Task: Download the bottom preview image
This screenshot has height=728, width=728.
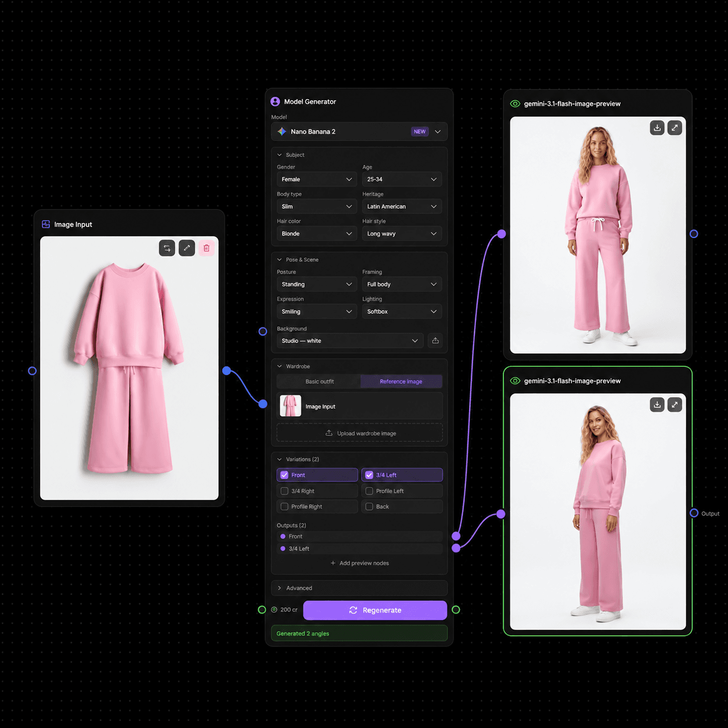Action: [x=657, y=405]
